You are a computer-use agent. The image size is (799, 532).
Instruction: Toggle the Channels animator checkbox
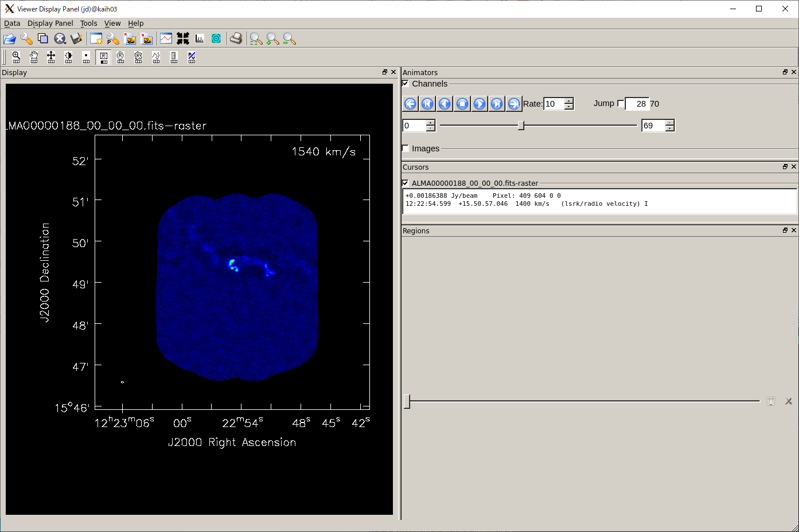coord(406,84)
